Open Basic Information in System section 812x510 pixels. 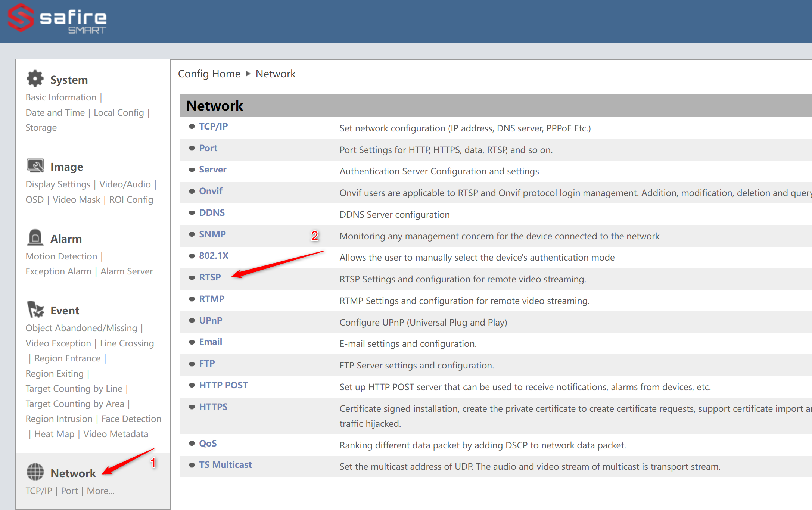pos(61,97)
